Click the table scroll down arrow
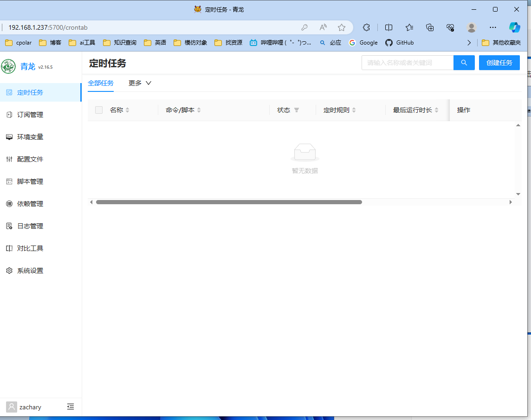 [518, 194]
